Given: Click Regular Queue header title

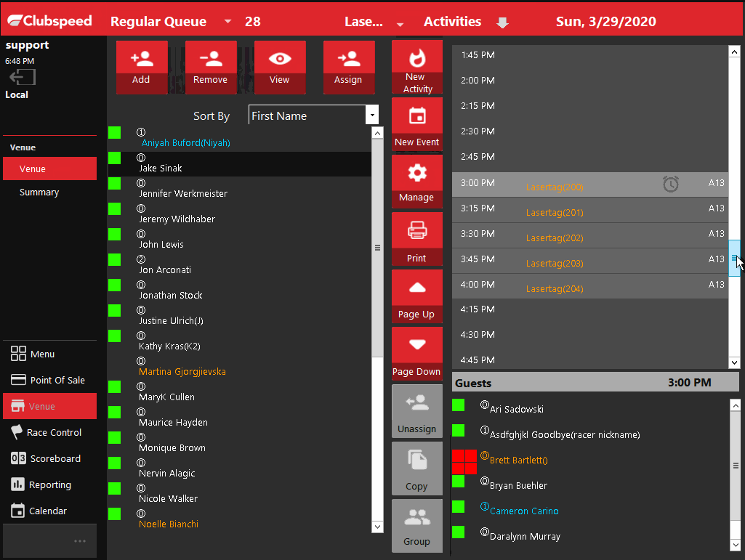Looking at the screenshot, I should click(x=158, y=21).
